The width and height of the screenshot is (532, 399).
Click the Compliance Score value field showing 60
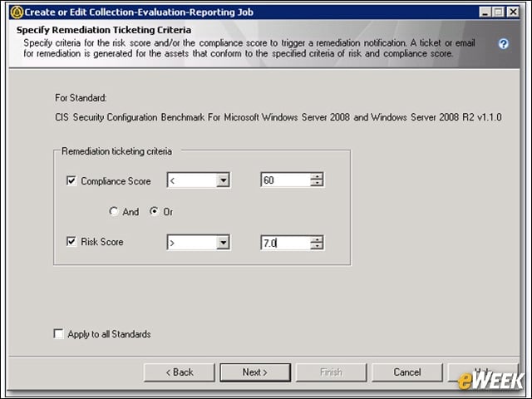(285, 180)
